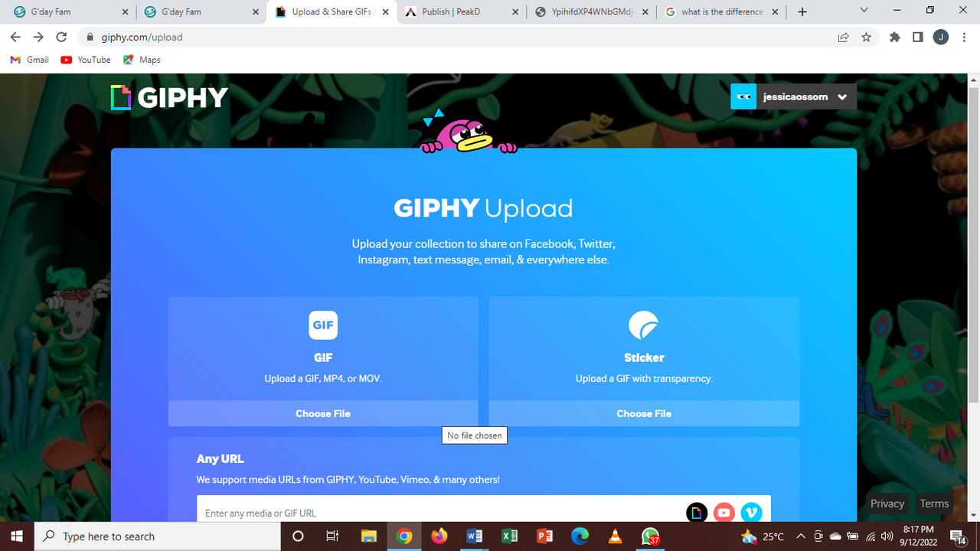
Task: Open a new browser tab
Action: pos(802,11)
